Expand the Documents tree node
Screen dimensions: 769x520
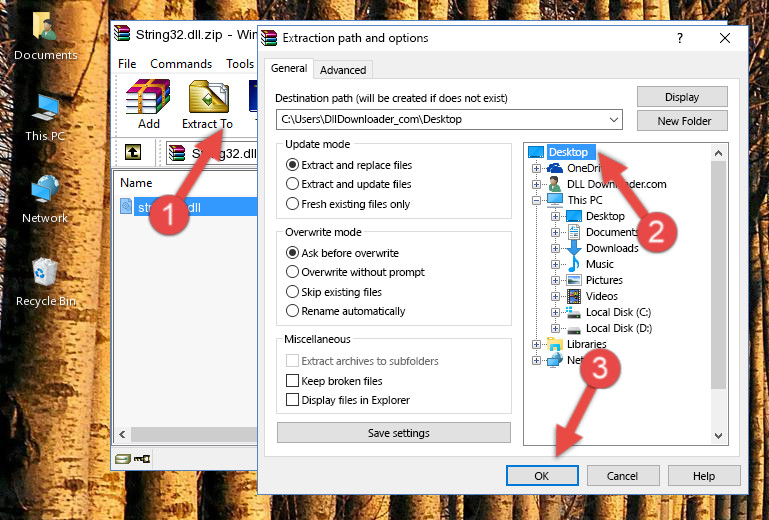point(555,232)
